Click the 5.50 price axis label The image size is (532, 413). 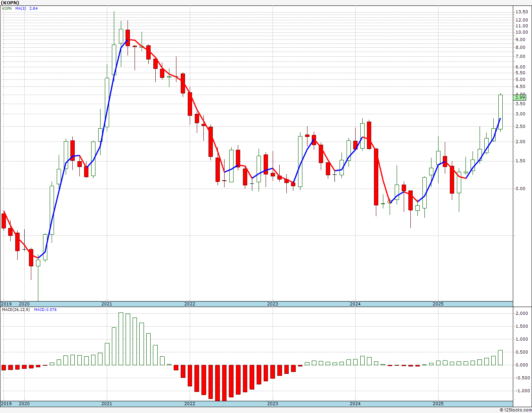[x=520, y=73]
